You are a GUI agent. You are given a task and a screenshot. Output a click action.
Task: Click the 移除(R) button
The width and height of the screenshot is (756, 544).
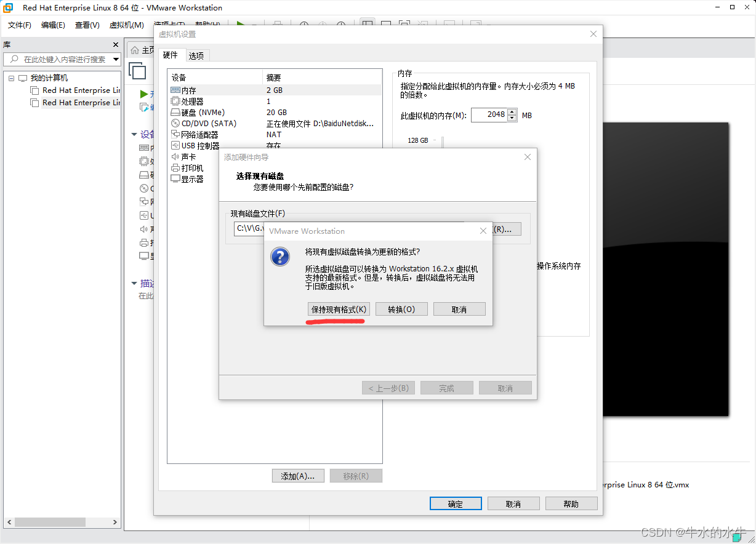[356, 476]
